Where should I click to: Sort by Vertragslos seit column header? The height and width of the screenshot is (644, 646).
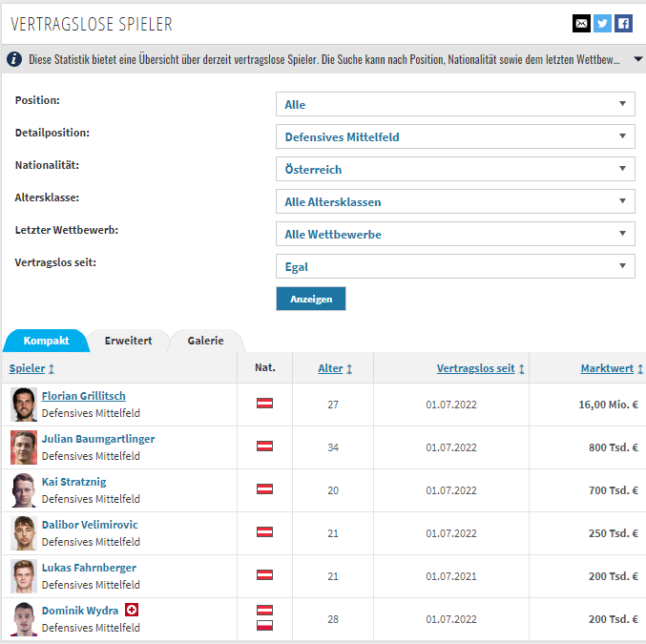click(475, 368)
